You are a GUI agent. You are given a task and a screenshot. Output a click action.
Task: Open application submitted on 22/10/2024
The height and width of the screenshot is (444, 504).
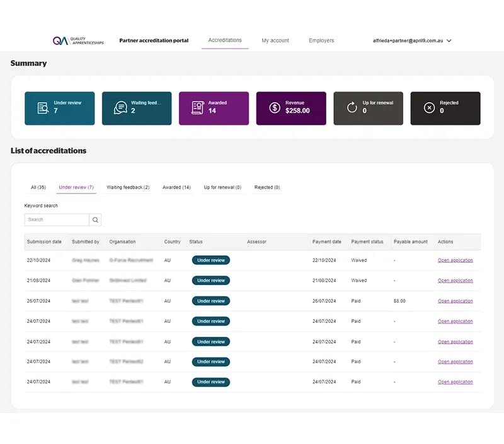pyautogui.click(x=455, y=260)
